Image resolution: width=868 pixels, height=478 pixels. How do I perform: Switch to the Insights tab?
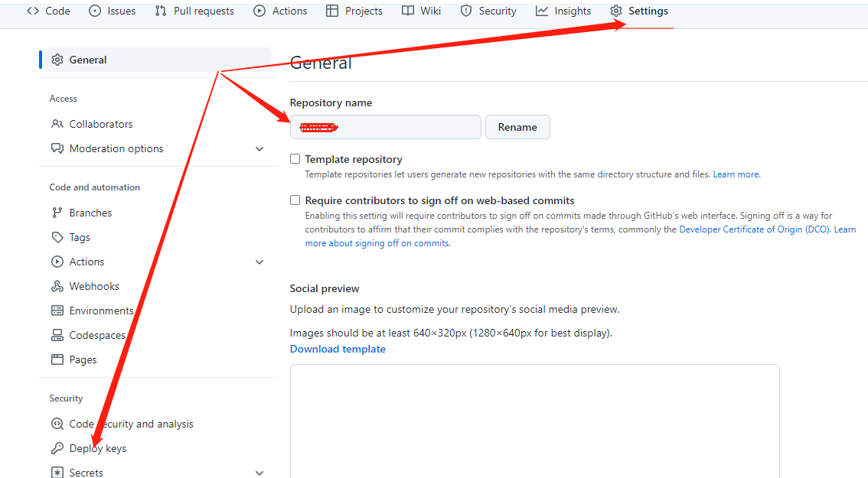[x=563, y=11]
